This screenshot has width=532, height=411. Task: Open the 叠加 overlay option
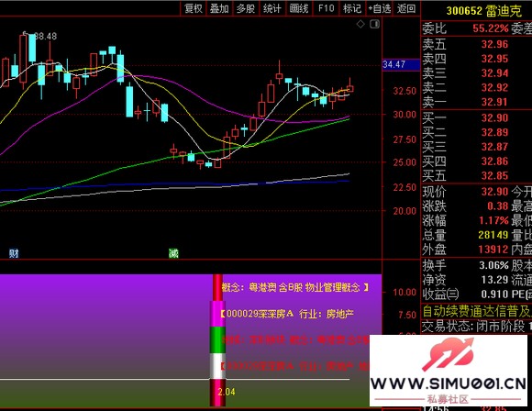[x=219, y=8]
